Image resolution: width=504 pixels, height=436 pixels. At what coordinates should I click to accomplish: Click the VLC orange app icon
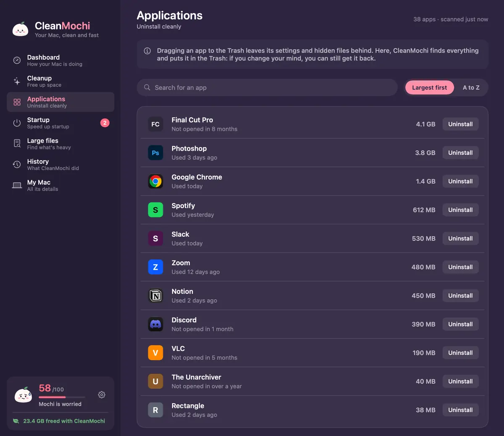coord(155,352)
